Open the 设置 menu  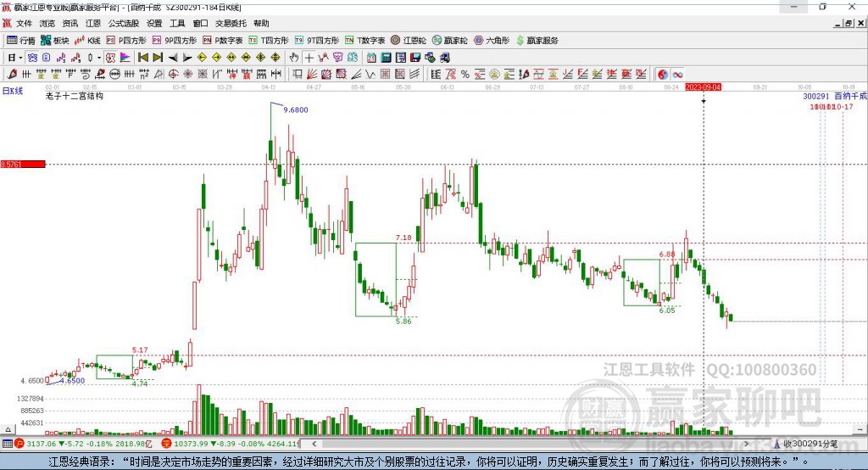[154, 23]
